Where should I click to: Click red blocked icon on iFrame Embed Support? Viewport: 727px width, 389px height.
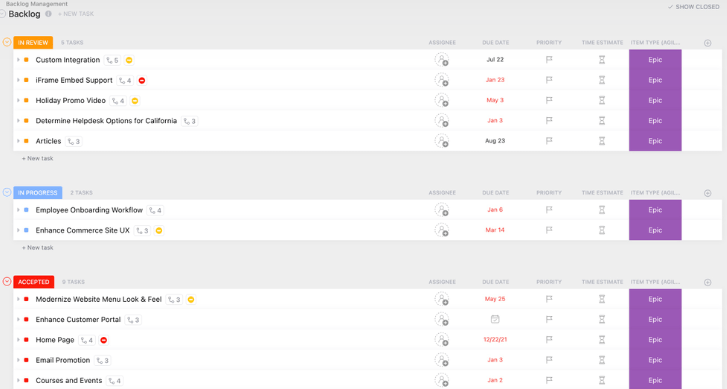pos(142,81)
